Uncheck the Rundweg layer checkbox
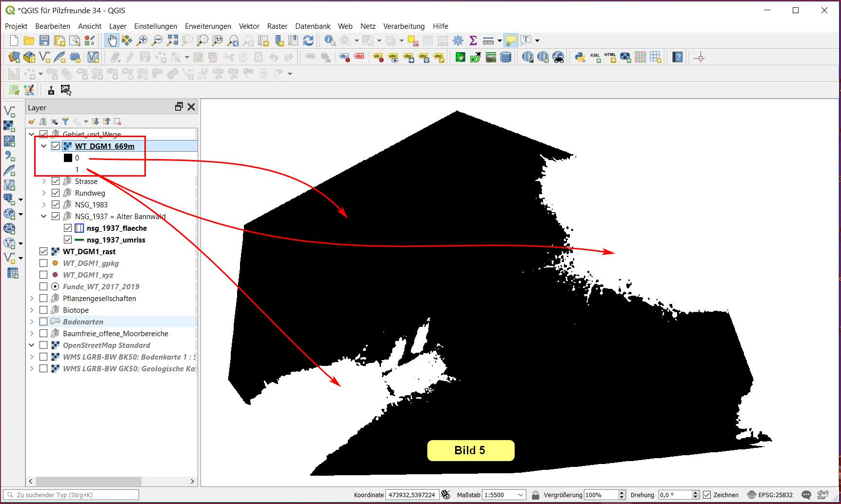 (x=56, y=193)
